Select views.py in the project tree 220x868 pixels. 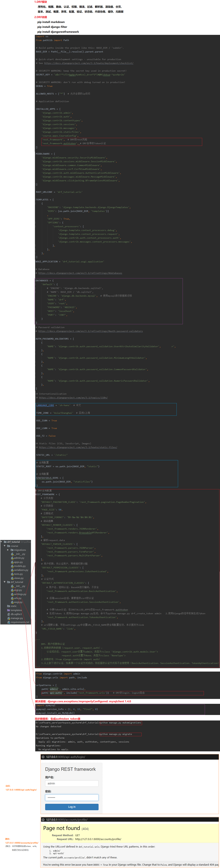[18, 578]
